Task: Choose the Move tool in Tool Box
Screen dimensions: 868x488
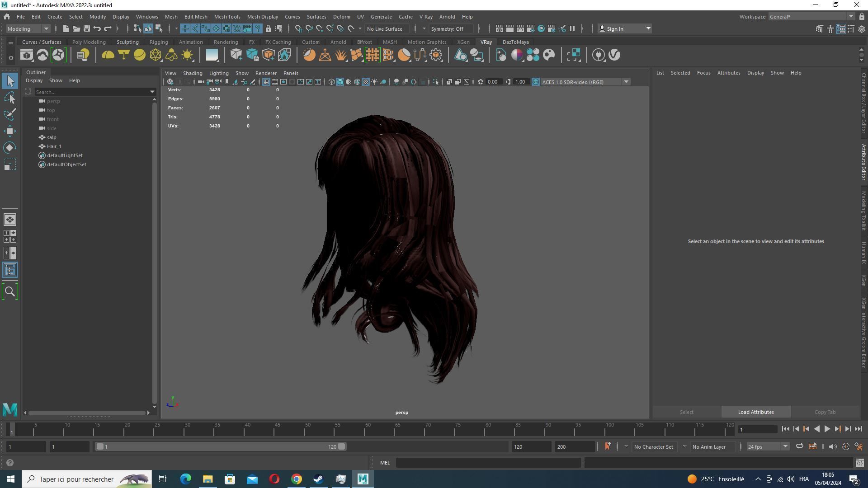Action: 10,131
